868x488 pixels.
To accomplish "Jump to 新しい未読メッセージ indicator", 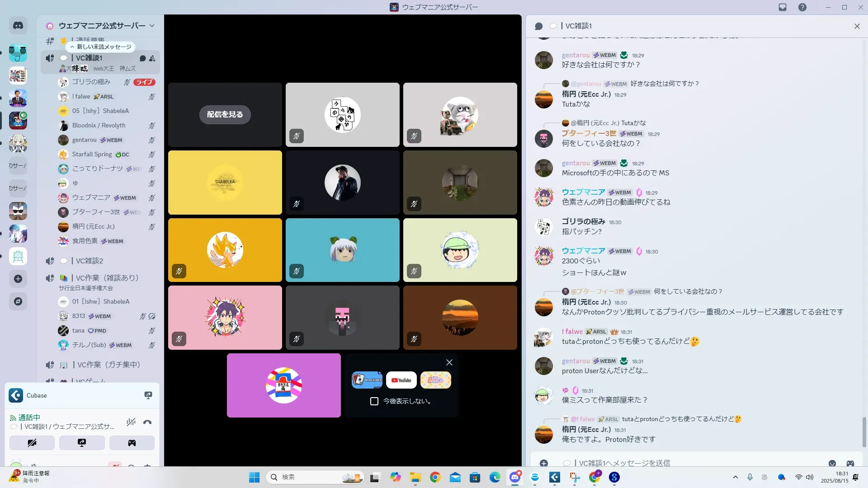I will tap(101, 47).
